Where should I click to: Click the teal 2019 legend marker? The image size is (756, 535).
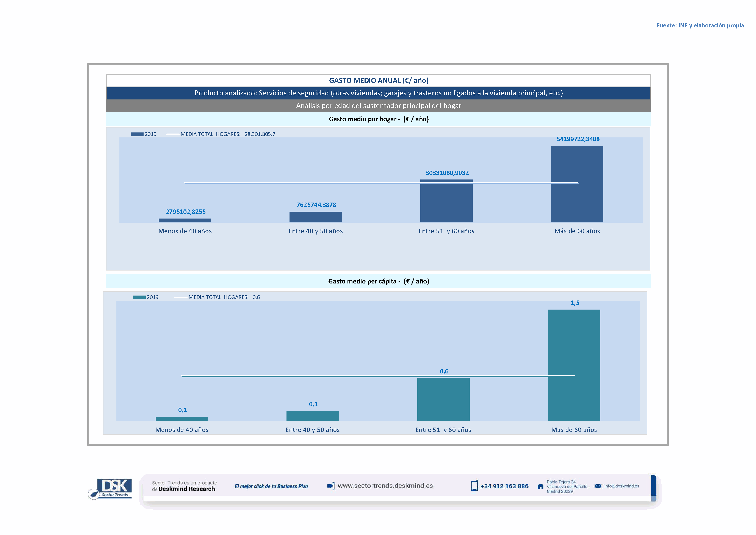tap(139, 297)
